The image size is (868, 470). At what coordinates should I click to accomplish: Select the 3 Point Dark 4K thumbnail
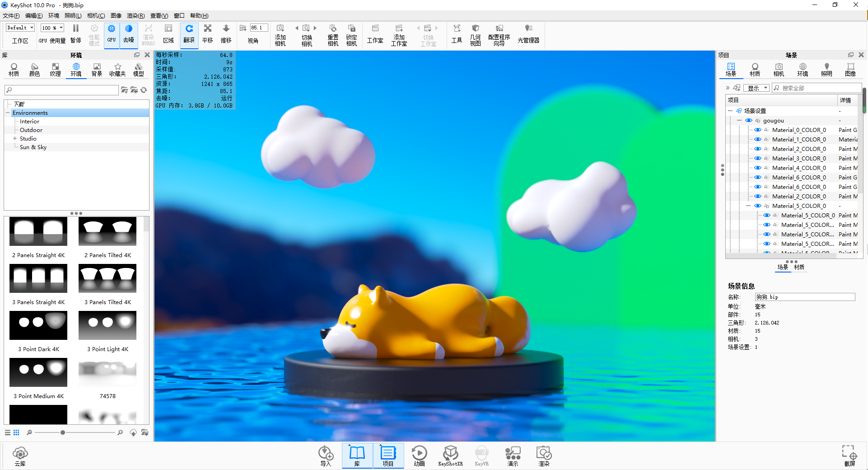click(x=38, y=325)
